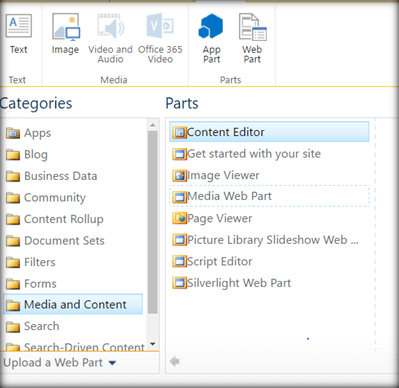Click the Media Web Part entry

[x=269, y=196]
